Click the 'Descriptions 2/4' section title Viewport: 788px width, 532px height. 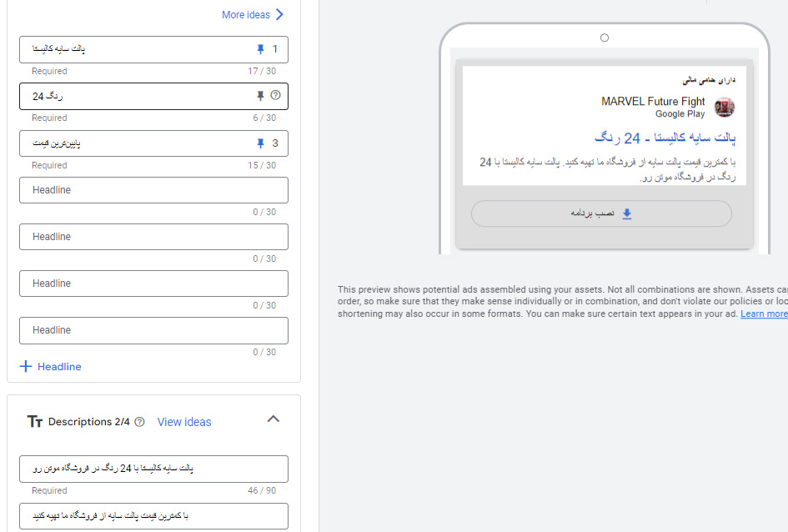click(x=89, y=422)
